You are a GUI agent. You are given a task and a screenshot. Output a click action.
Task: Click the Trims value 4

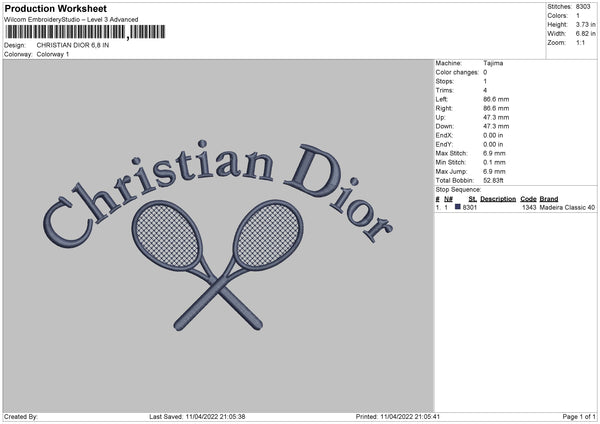(x=485, y=91)
